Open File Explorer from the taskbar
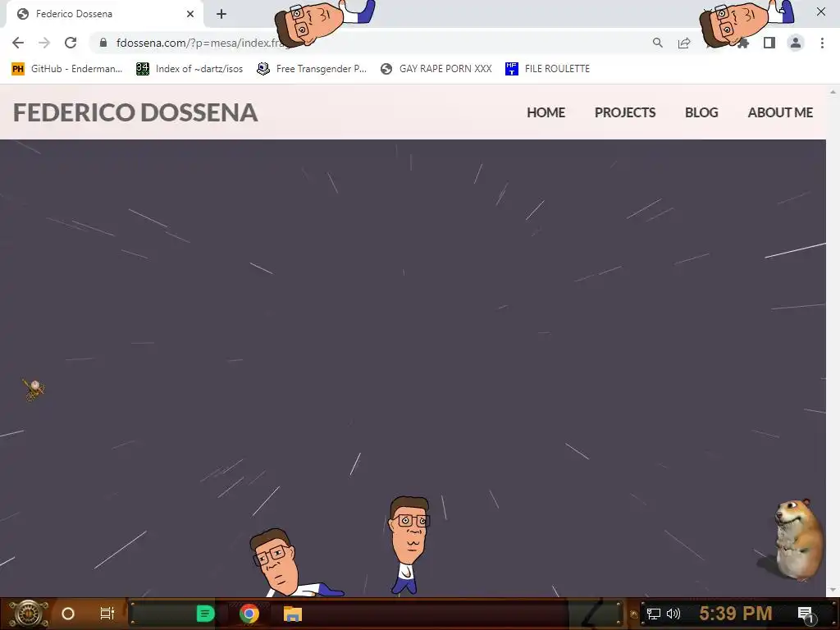Image resolution: width=840 pixels, height=630 pixels. click(x=293, y=614)
